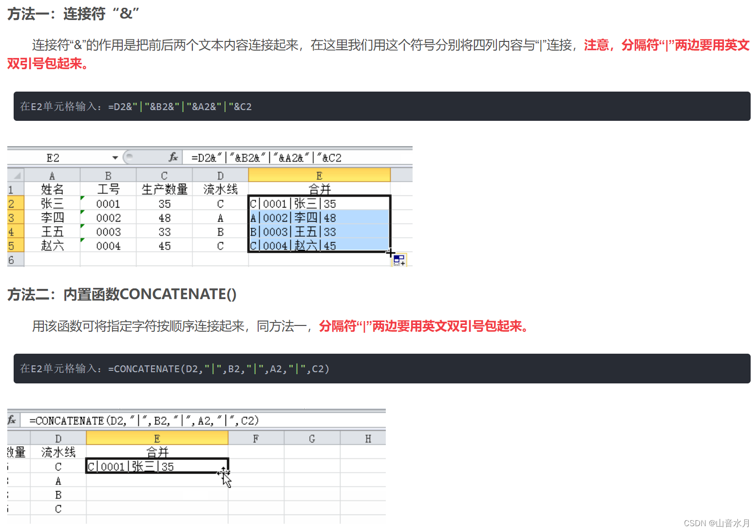Viewport: 756px width, 532px height.
Task: Click cell "A" in second sheet's 流水线 column
Action: pos(58,480)
